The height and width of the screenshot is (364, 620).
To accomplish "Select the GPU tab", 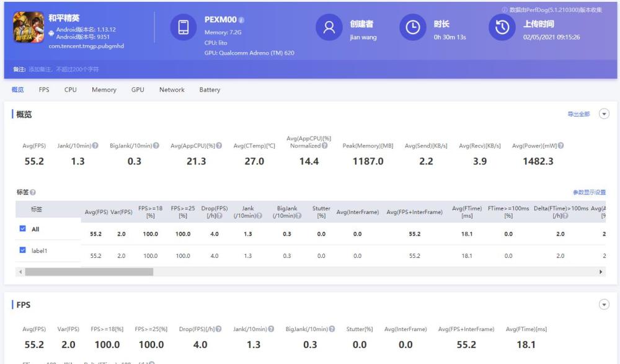I will click(138, 90).
